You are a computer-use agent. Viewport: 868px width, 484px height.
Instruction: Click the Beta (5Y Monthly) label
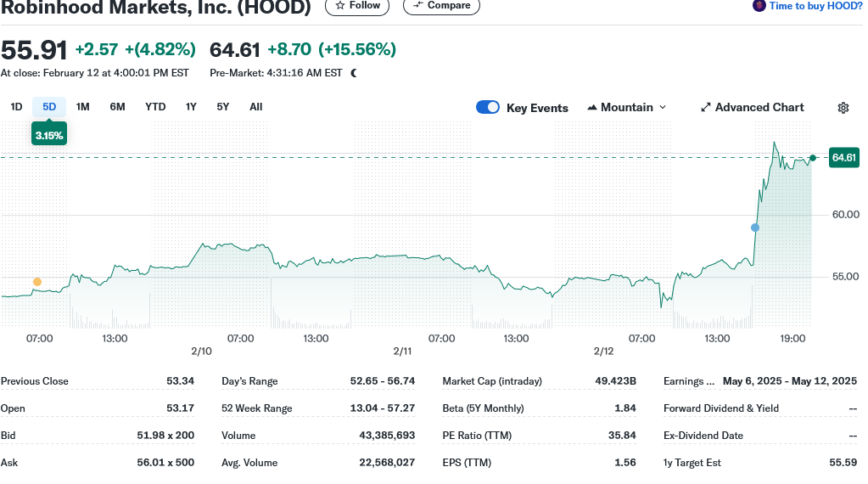click(x=483, y=408)
